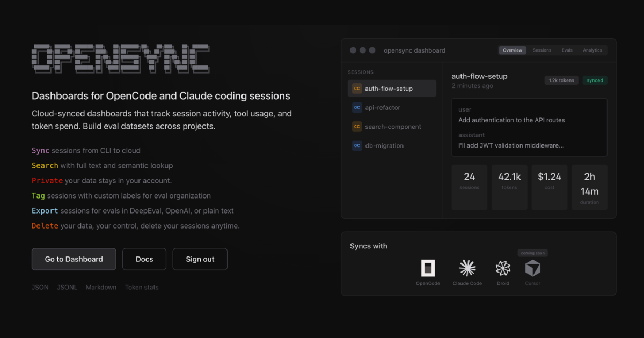Click the JSON format label
The image size is (644, 338).
pyautogui.click(x=40, y=288)
